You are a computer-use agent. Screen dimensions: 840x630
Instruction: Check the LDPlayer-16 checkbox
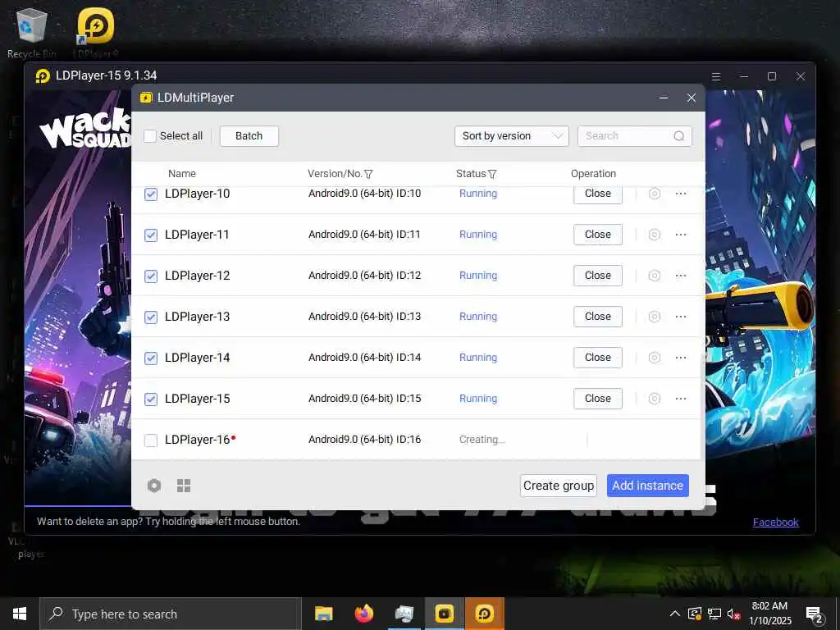click(x=151, y=440)
